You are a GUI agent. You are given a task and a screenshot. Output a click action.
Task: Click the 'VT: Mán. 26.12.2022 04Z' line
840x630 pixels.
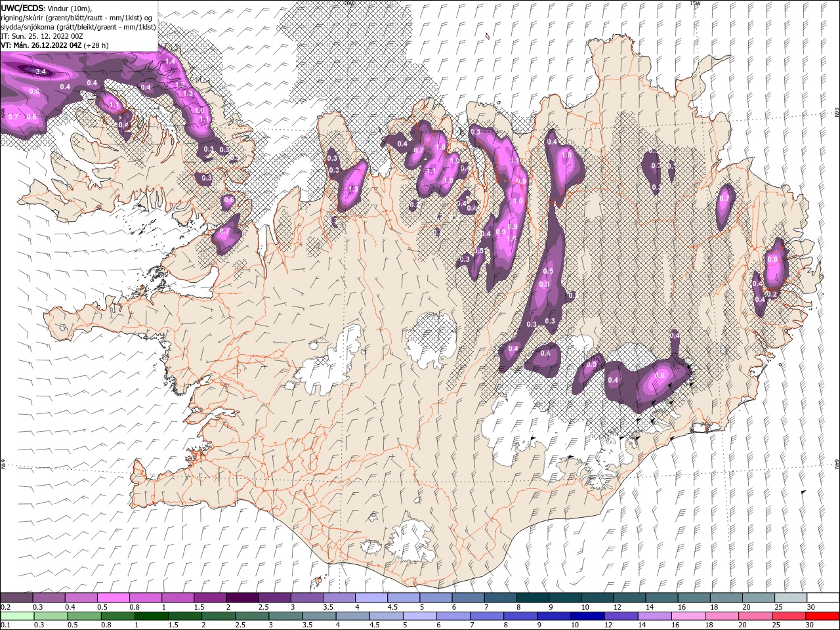[x=41, y=45]
